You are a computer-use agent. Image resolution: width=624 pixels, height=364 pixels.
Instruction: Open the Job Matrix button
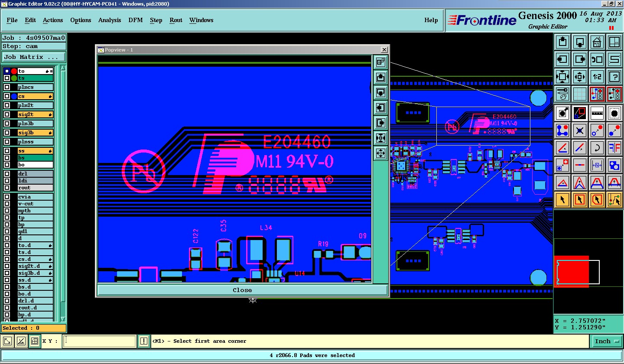(34, 57)
